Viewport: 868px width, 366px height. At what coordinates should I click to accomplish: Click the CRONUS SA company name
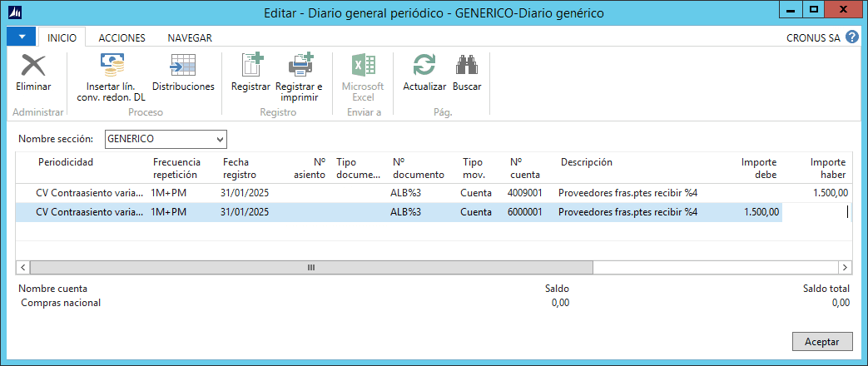pos(813,37)
